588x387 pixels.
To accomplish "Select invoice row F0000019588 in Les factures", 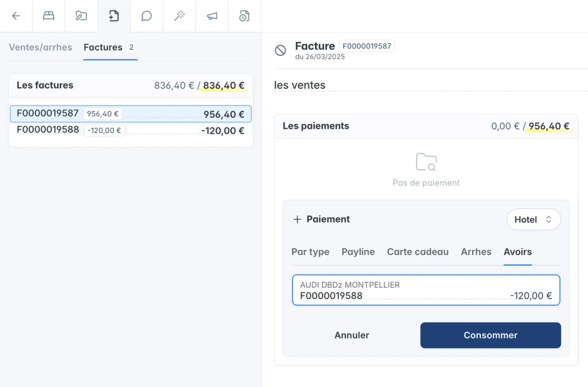I will pos(131,130).
